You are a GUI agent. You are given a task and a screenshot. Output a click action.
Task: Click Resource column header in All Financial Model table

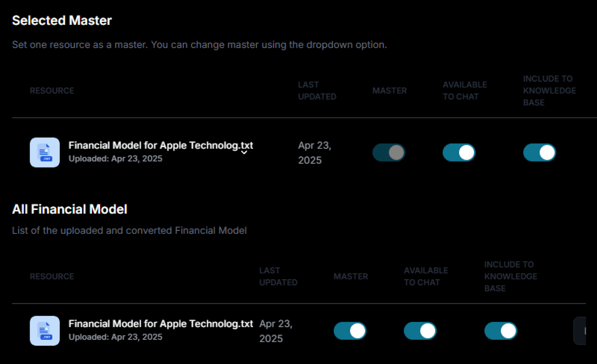52,277
